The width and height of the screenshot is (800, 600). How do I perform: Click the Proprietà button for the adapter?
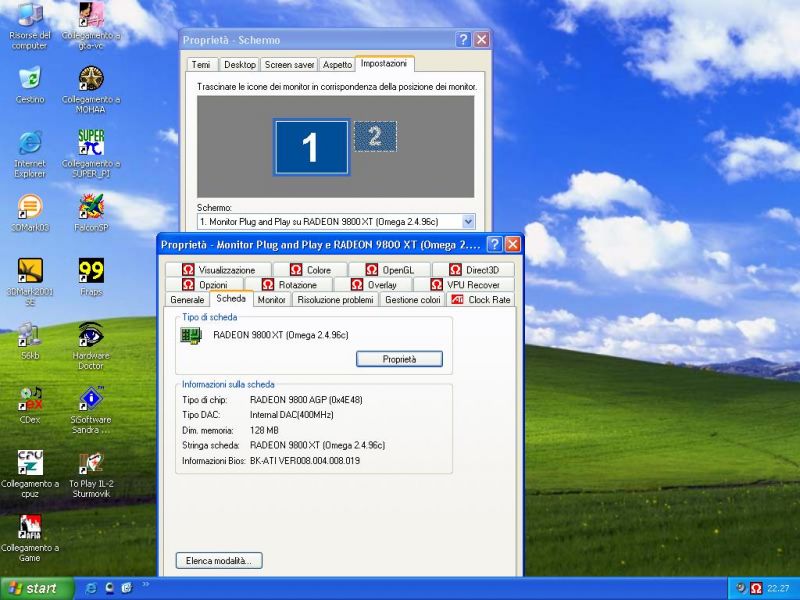(x=399, y=359)
